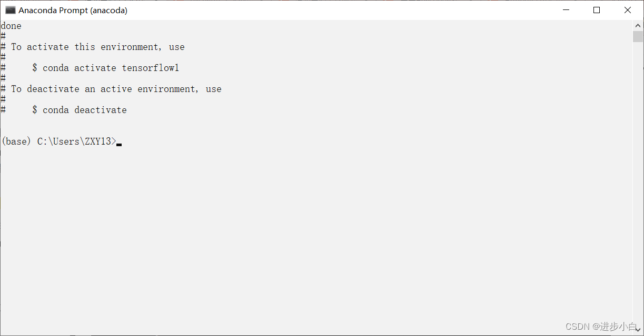Click the "$" sign before conda deactivate
This screenshot has width=644, height=336.
pyautogui.click(x=35, y=110)
